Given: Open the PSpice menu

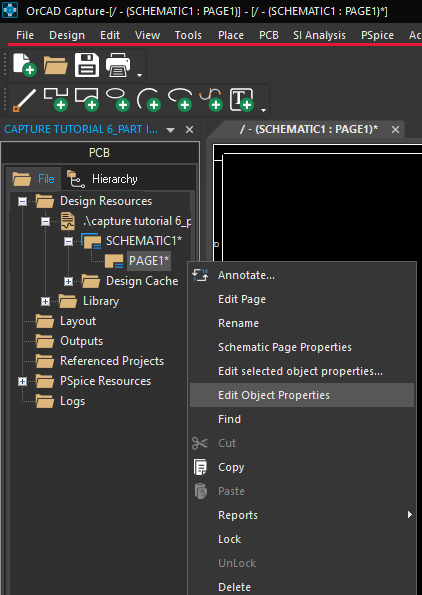Looking at the screenshot, I should point(378,35).
